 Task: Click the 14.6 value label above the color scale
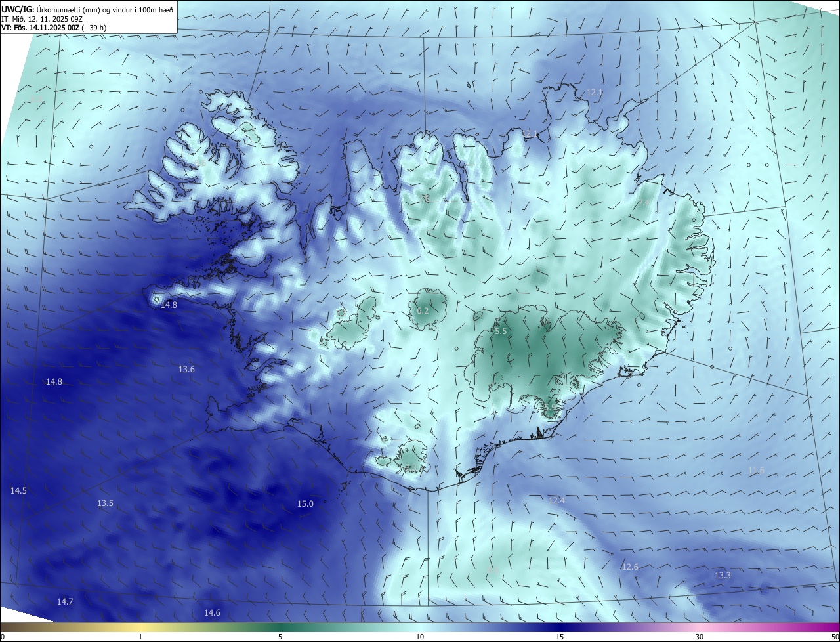coord(212,613)
